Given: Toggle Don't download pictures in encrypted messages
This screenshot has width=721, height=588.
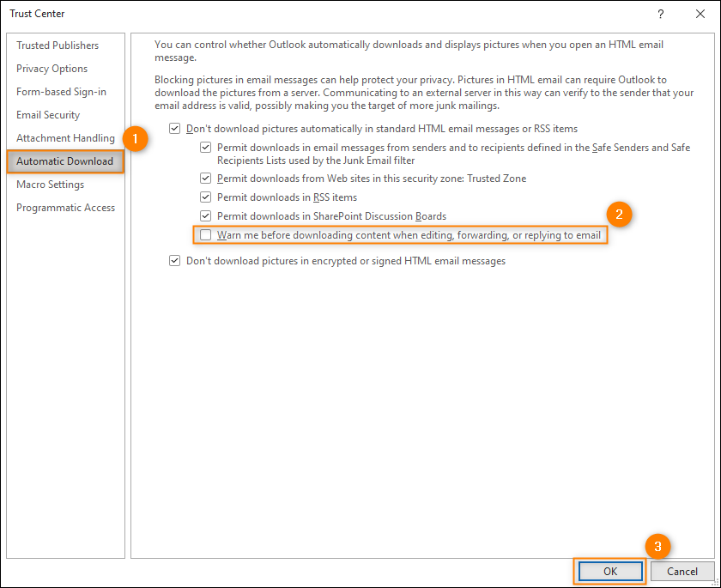Looking at the screenshot, I should click(175, 261).
